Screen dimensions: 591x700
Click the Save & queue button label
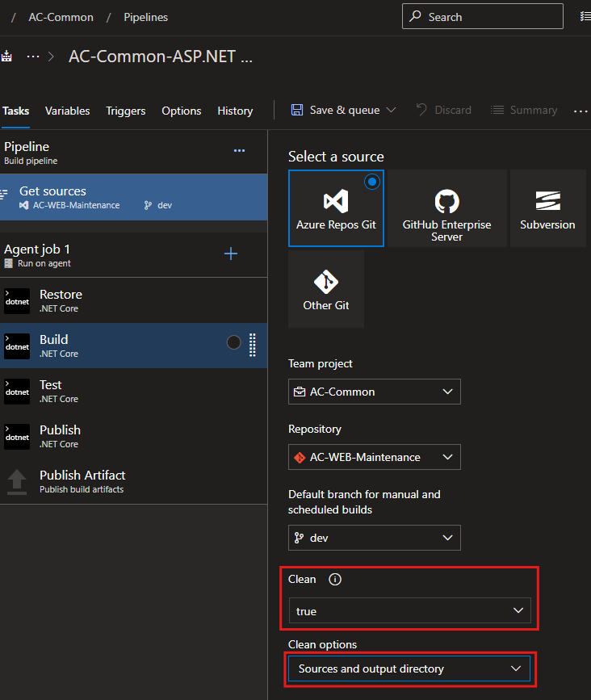coord(345,110)
